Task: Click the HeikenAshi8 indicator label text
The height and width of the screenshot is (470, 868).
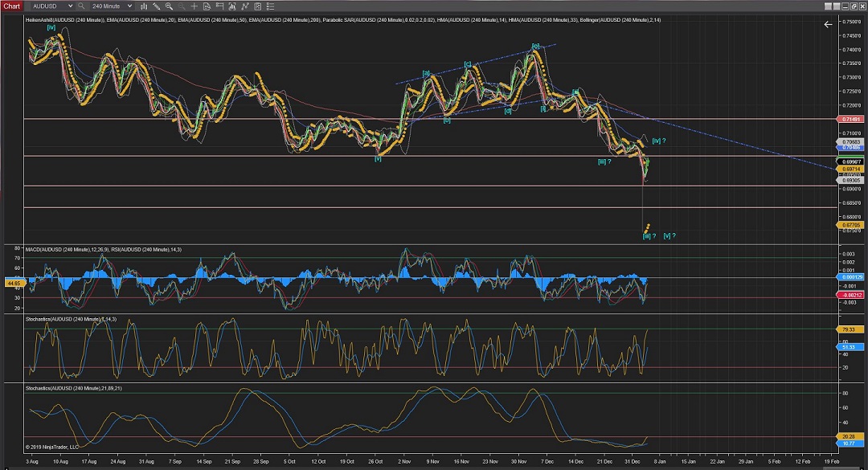Action: coord(64,20)
